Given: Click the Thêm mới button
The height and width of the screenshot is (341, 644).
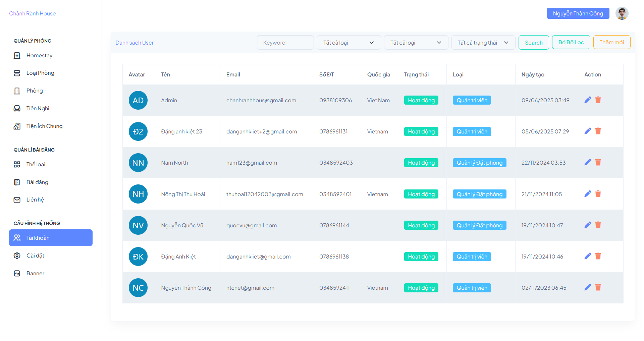Looking at the screenshot, I should (x=612, y=42).
